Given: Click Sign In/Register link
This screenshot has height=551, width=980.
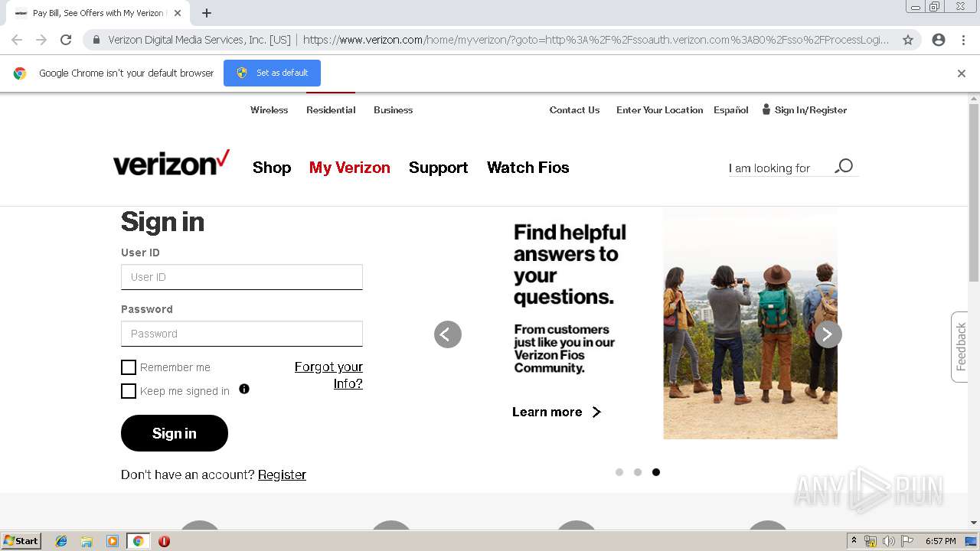Looking at the screenshot, I should pos(805,110).
